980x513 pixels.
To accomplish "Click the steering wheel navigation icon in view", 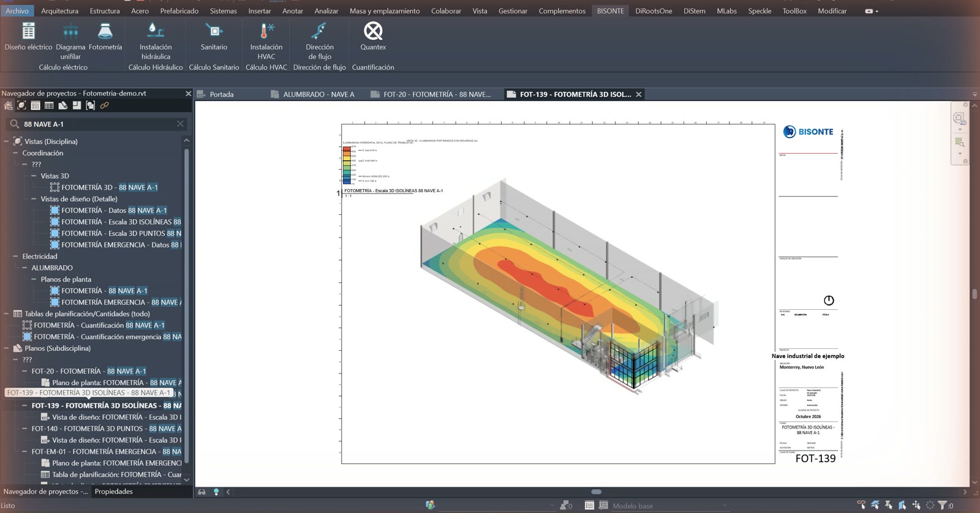I will 959,118.
